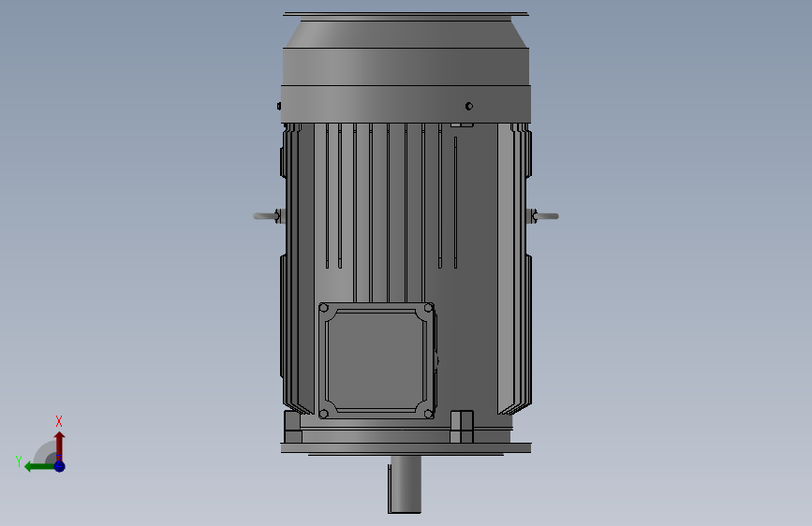Image resolution: width=812 pixels, height=526 pixels.
Task: Select the conical fan cover top of the motor
Action: click(406, 35)
